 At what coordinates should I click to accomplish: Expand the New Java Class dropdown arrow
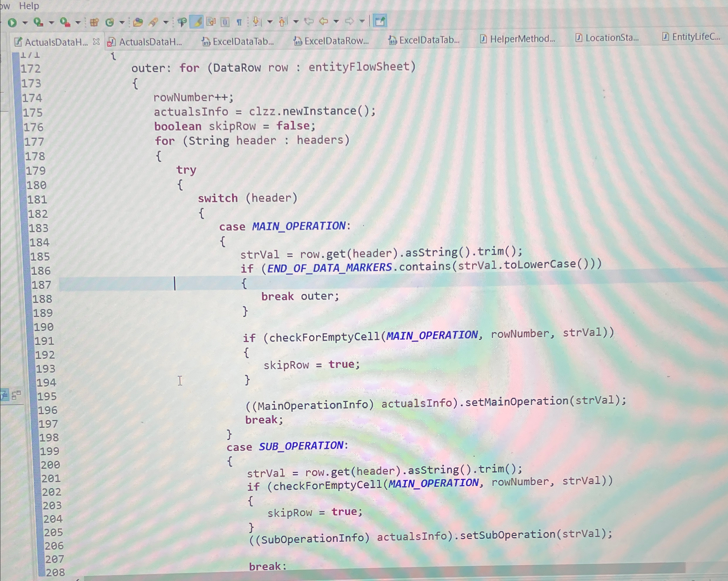point(122,23)
